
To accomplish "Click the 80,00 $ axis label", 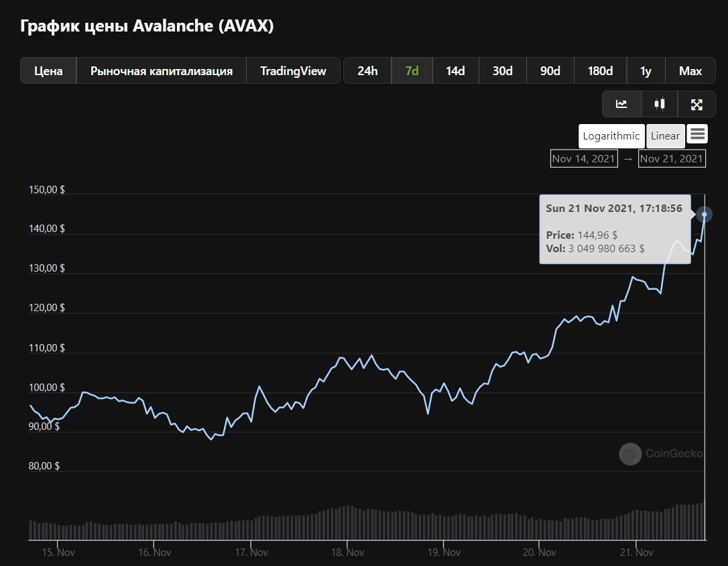I will click(x=44, y=465).
